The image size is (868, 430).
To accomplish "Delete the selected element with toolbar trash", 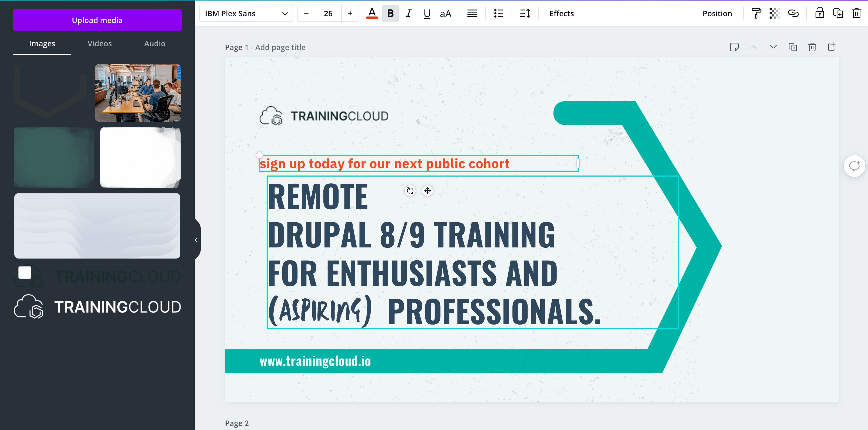I will pyautogui.click(x=857, y=14).
